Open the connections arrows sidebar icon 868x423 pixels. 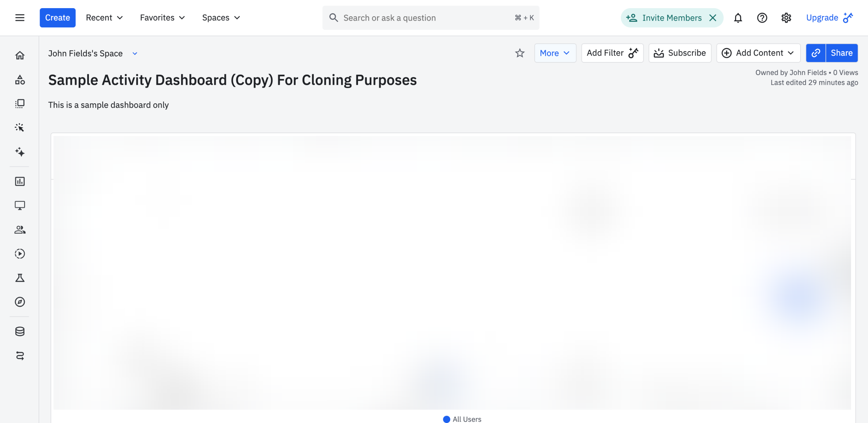[20, 356]
